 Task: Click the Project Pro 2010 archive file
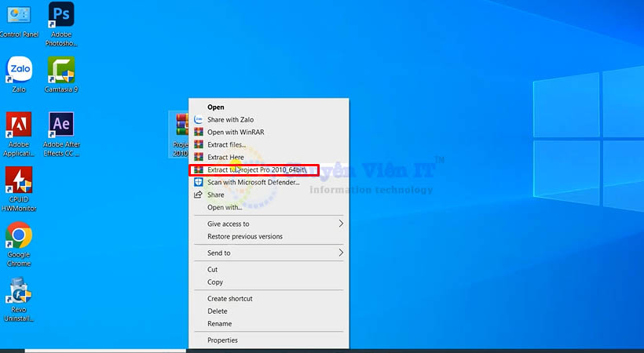(x=181, y=128)
